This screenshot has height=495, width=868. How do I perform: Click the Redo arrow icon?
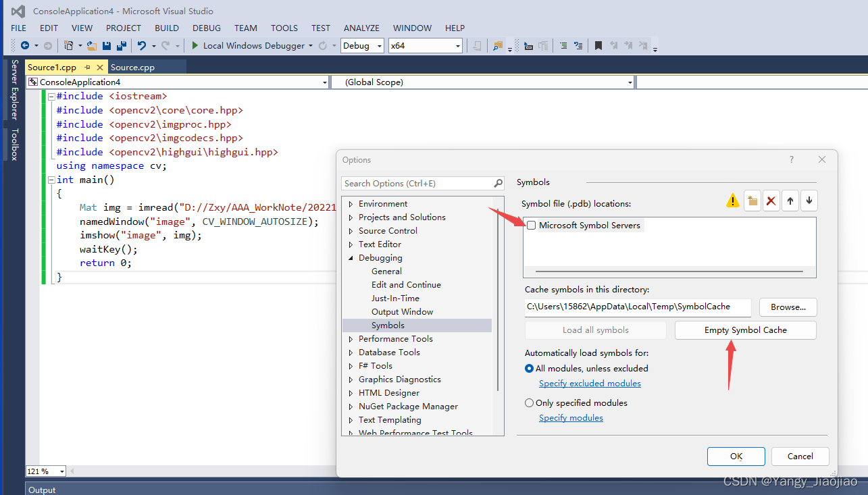167,46
